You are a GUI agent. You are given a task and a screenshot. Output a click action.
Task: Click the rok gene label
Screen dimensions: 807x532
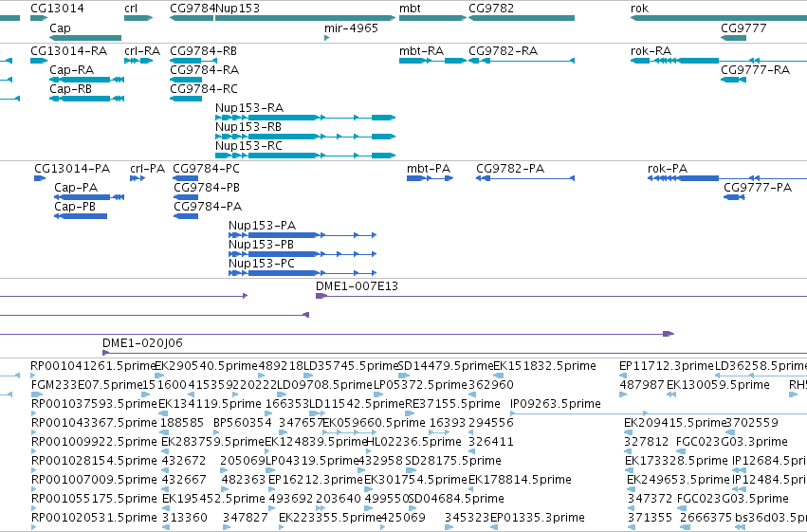coord(639,9)
